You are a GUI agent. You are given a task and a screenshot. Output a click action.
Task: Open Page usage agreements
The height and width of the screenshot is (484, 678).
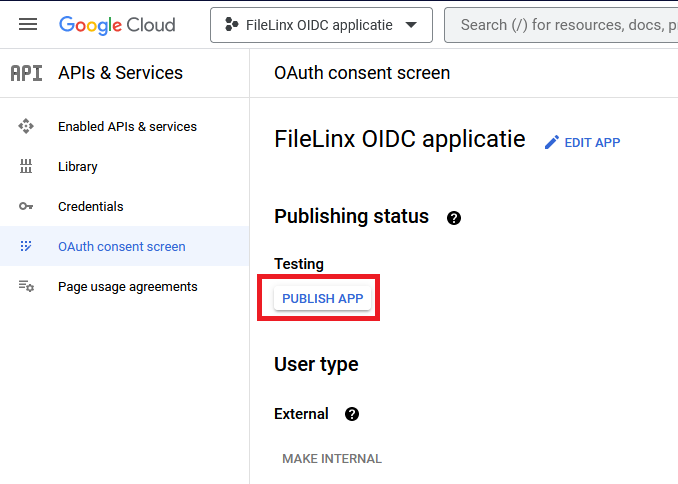[x=125, y=286]
